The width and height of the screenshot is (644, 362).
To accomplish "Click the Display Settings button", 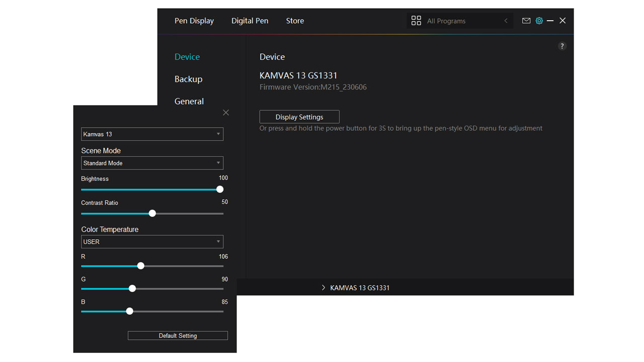I will click(299, 116).
